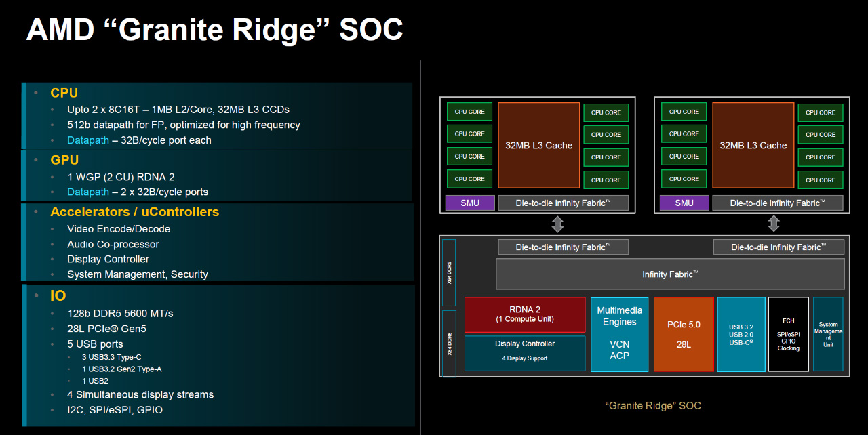Select the "I2C, SPI/eSPI, GPIO" bullet
Viewport: 868px width, 435px height.
[x=115, y=410]
